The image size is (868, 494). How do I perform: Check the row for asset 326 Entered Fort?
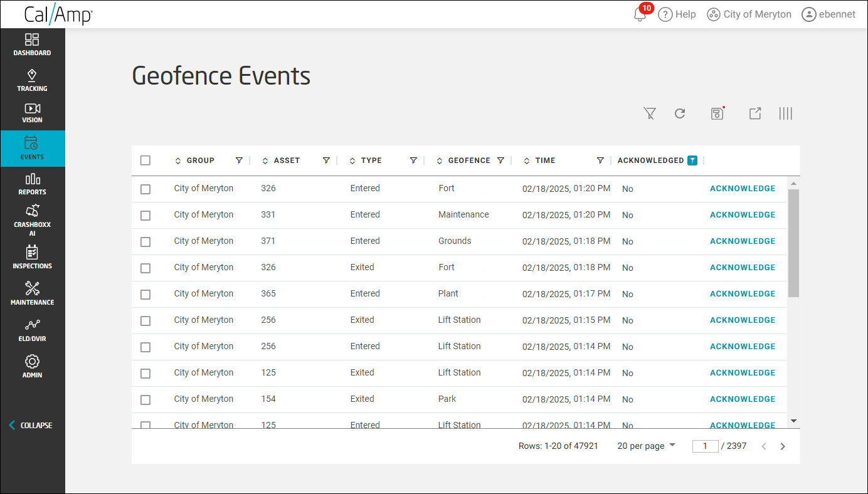click(x=146, y=189)
